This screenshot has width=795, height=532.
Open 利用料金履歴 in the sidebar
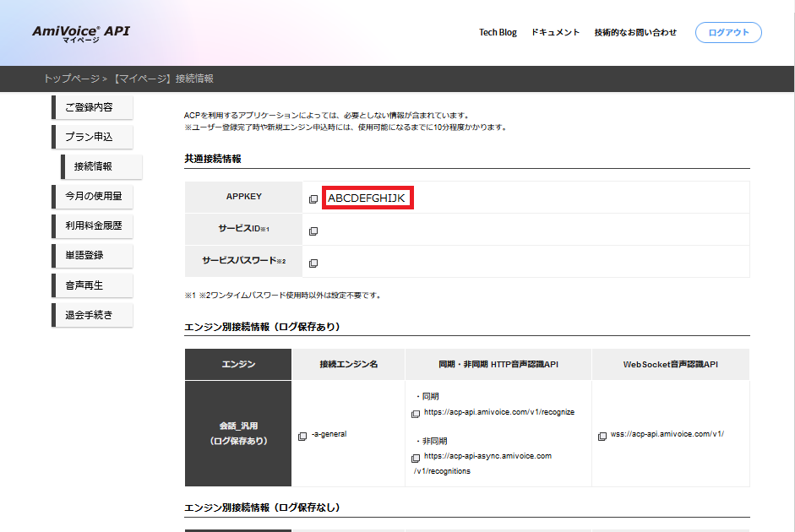[92, 226]
